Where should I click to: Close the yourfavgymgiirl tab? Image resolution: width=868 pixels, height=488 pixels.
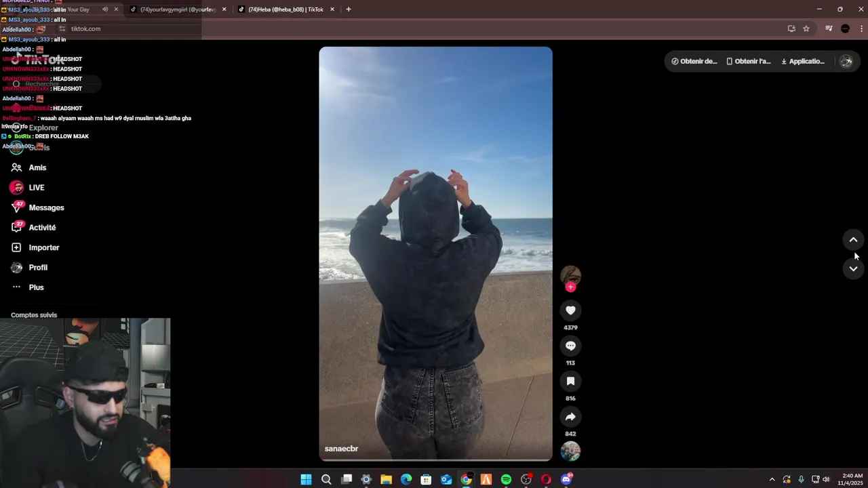[x=224, y=9]
